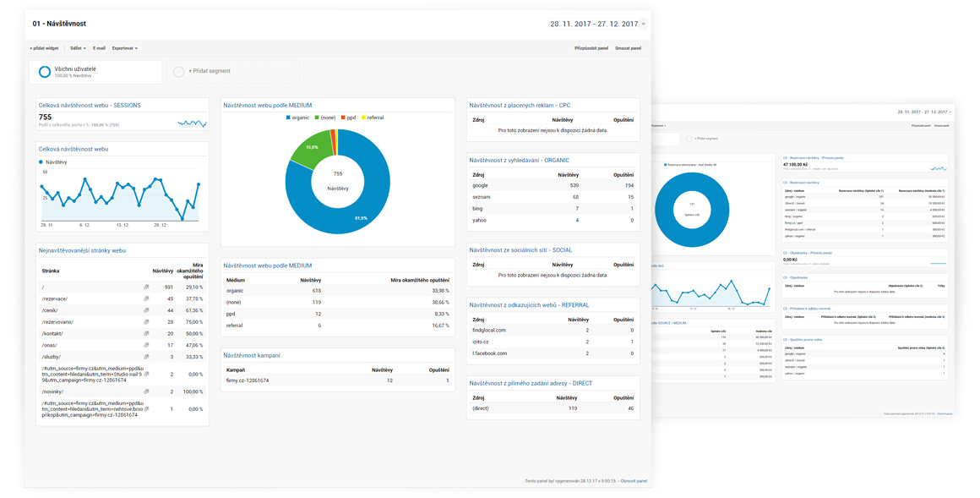Click the link icon next to /sluzby/
The image size is (980, 498).
146,357
